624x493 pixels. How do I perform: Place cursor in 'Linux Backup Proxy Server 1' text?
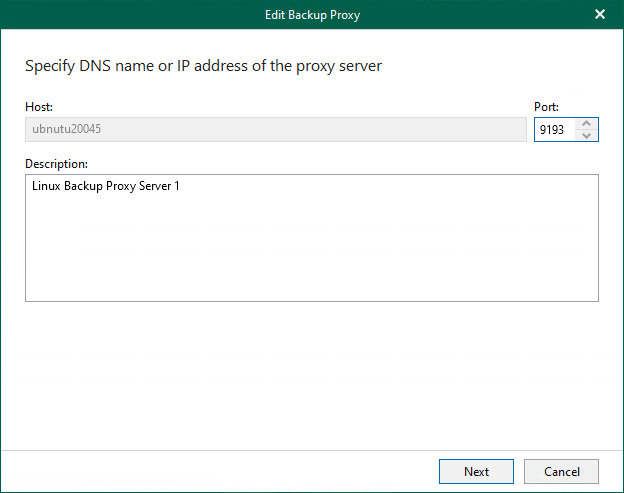click(105, 186)
